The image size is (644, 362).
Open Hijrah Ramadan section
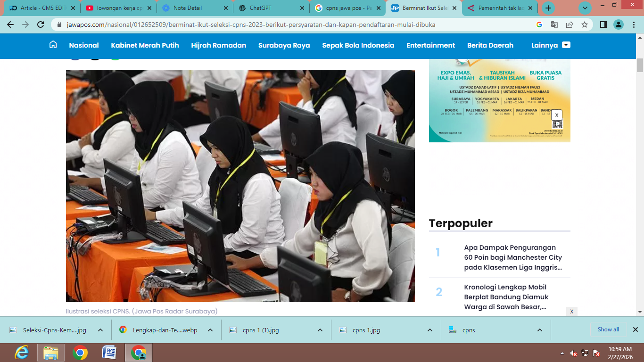[x=219, y=45]
